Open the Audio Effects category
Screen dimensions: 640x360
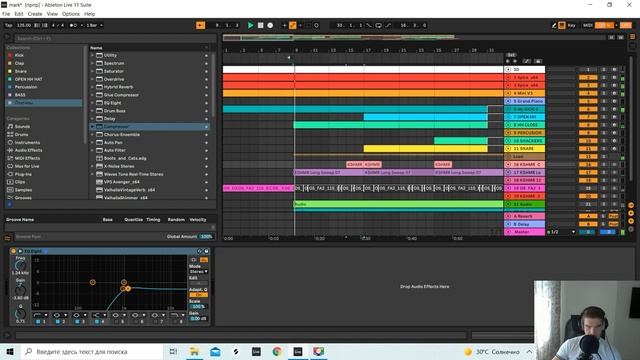point(28,150)
